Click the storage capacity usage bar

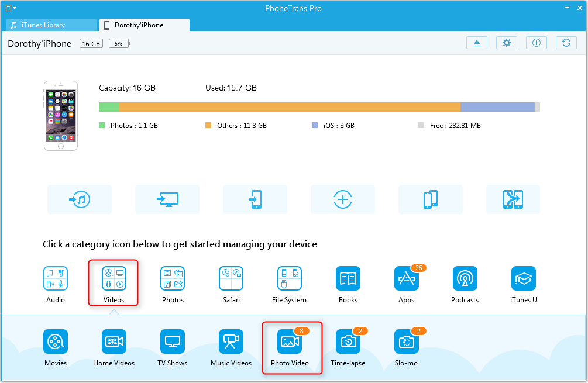(319, 107)
